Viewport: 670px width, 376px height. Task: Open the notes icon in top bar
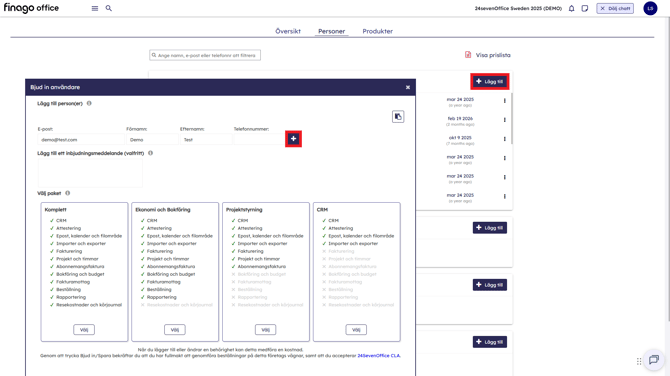coord(585,9)
